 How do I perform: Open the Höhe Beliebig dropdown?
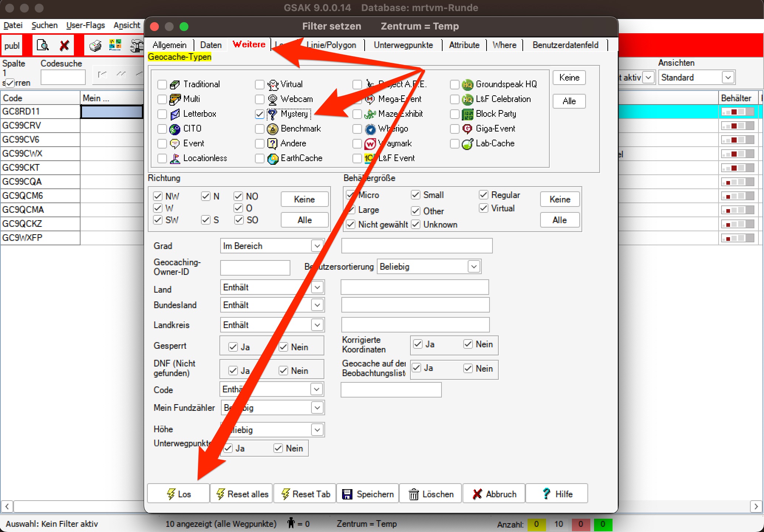tap(272, 430)
